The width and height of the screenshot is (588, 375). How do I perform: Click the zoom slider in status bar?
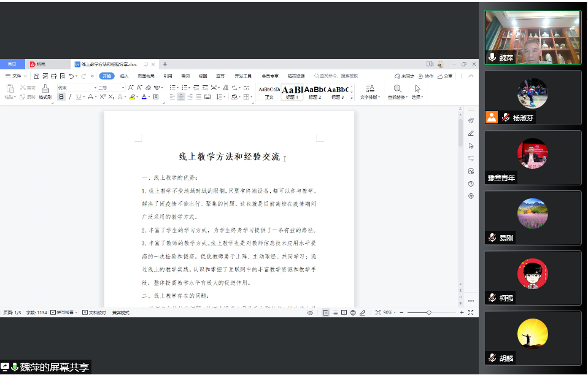pyautogui.click(x=428, y=312)
